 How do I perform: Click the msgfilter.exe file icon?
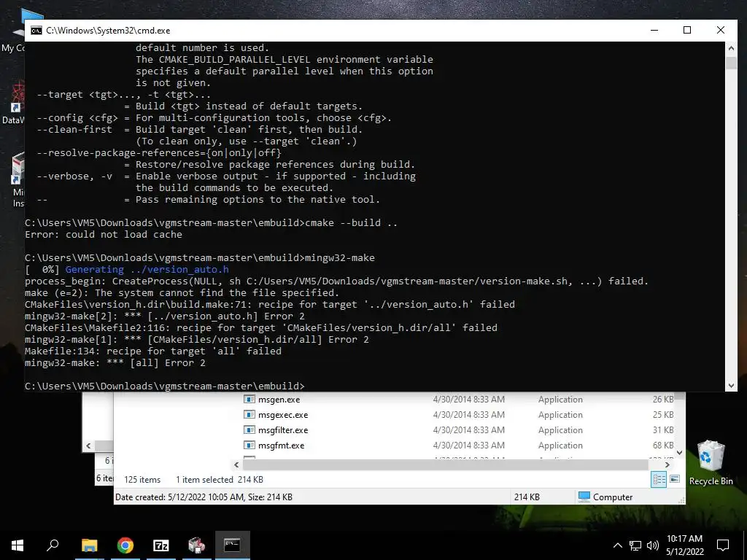[x=249, y=429]
